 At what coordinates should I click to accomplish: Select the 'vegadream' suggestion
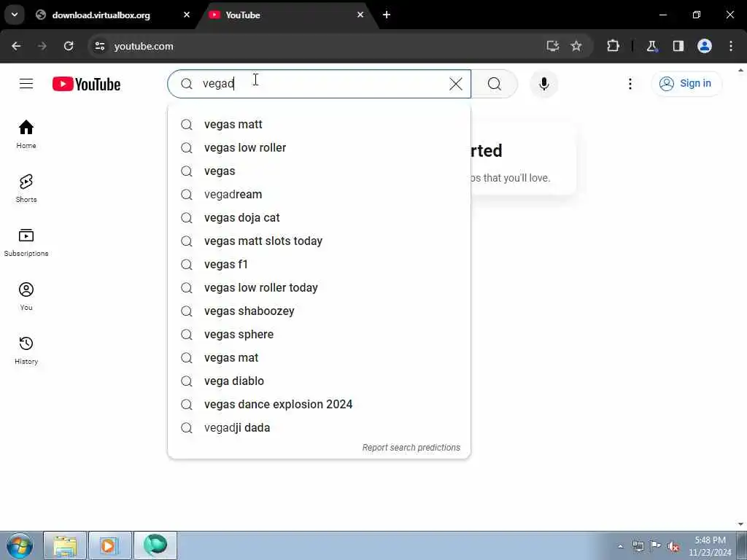coord(320,194)
